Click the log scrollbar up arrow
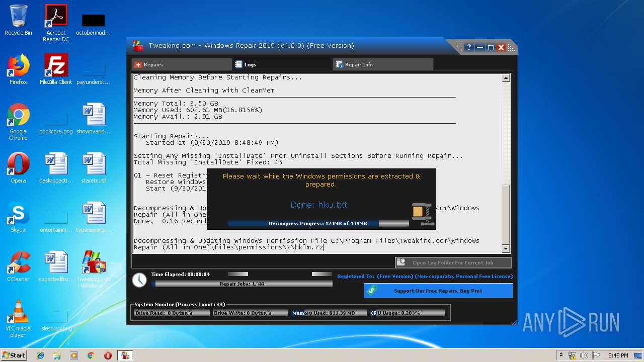The image size is (644, 362). click(506, 78)
